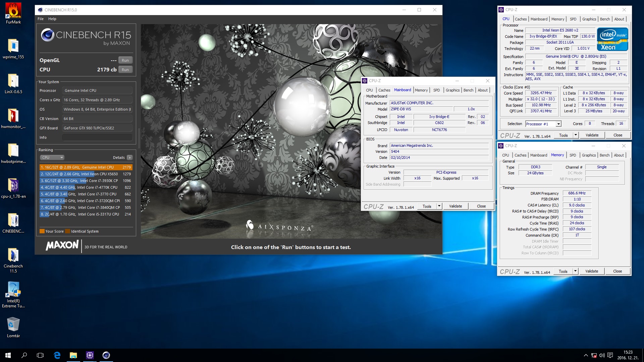This screenshot has width=644, height=362.
Task: Open Memory tab in Mainboard CPU-Z window
Action: coord(421,90)
